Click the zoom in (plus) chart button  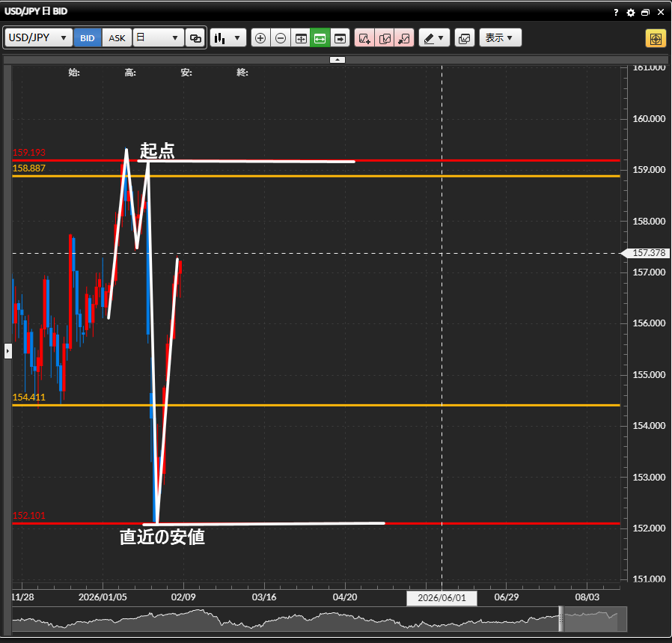click(x=260, y=38)
